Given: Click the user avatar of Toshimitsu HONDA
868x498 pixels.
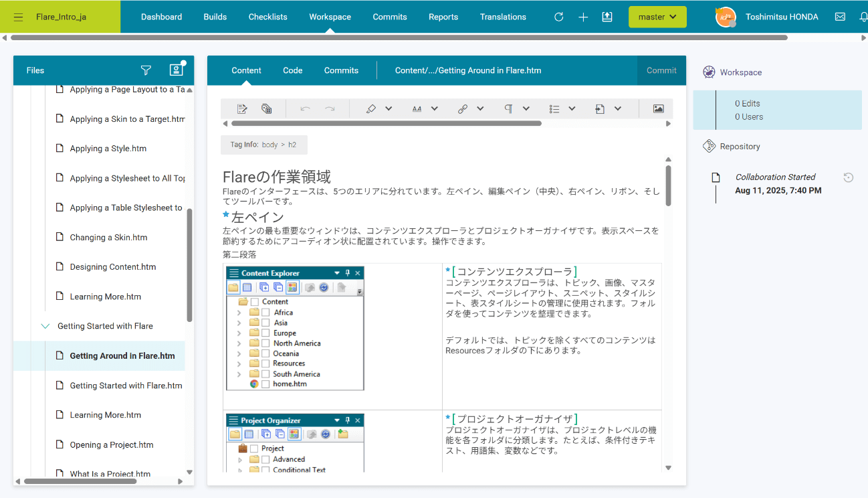Looking at the screenshot, I should (x=726, y=17).
